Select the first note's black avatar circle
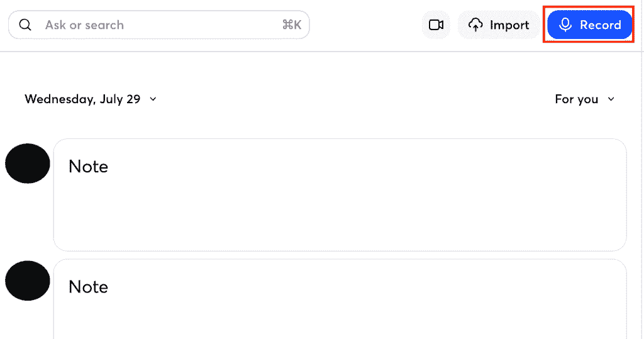 point(28,164)
